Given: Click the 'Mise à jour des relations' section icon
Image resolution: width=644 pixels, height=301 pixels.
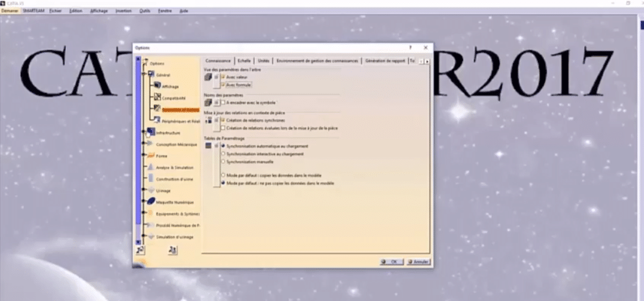Looking at the screenshot, I should [208, 120].
